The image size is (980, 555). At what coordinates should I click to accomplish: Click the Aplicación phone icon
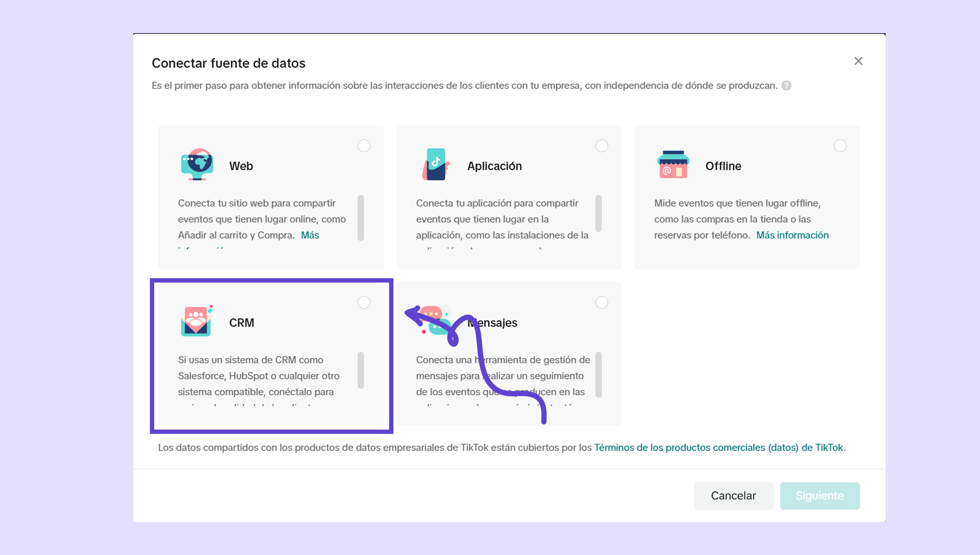pos(436,164)
